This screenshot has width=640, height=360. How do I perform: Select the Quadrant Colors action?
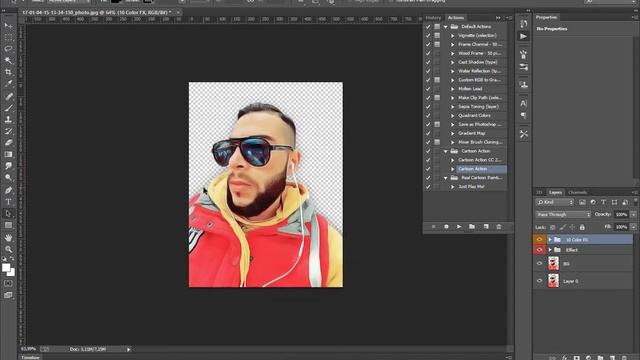pyautogui.click(x=474, y=116)
